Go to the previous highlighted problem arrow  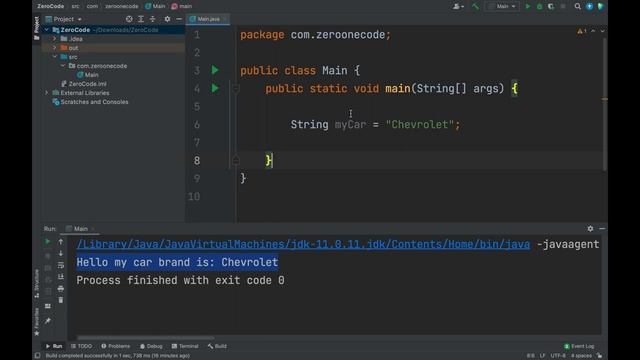593,31
